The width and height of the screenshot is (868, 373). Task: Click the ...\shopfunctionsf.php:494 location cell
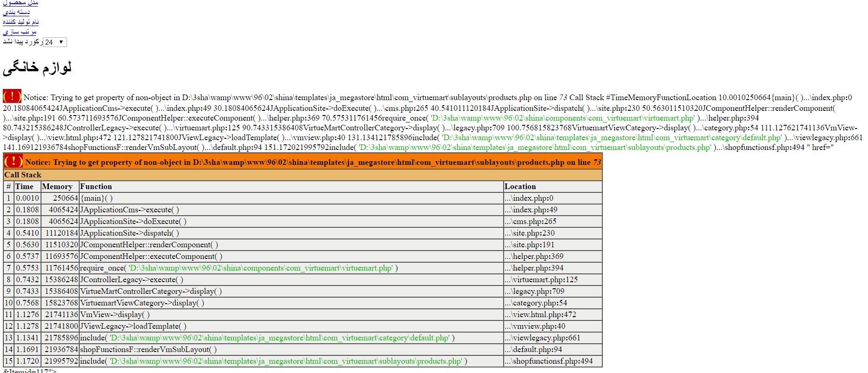(553, 361)
